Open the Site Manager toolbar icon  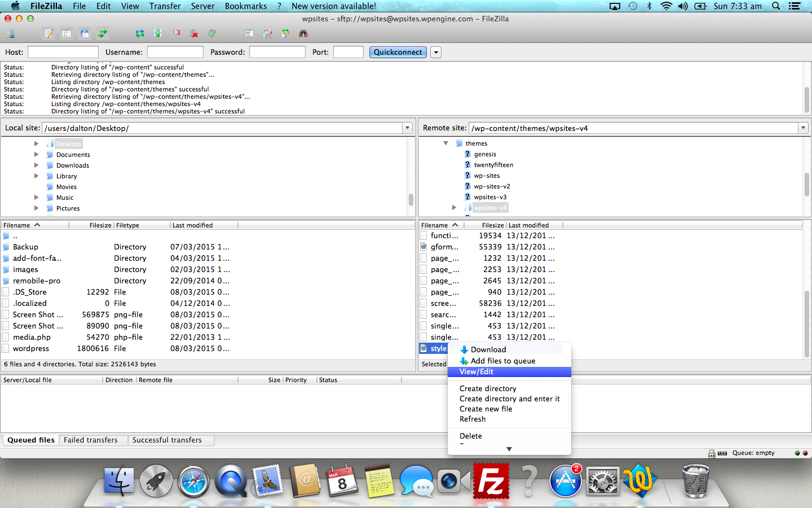click(10, 34)
